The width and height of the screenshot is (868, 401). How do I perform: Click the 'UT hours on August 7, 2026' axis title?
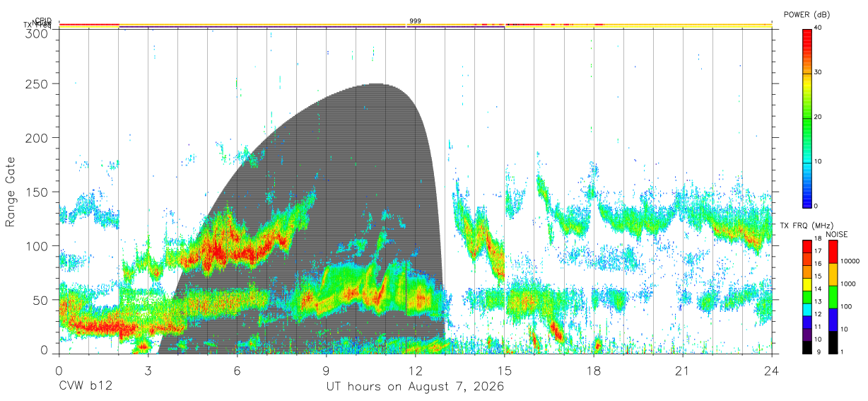(415, 387)
